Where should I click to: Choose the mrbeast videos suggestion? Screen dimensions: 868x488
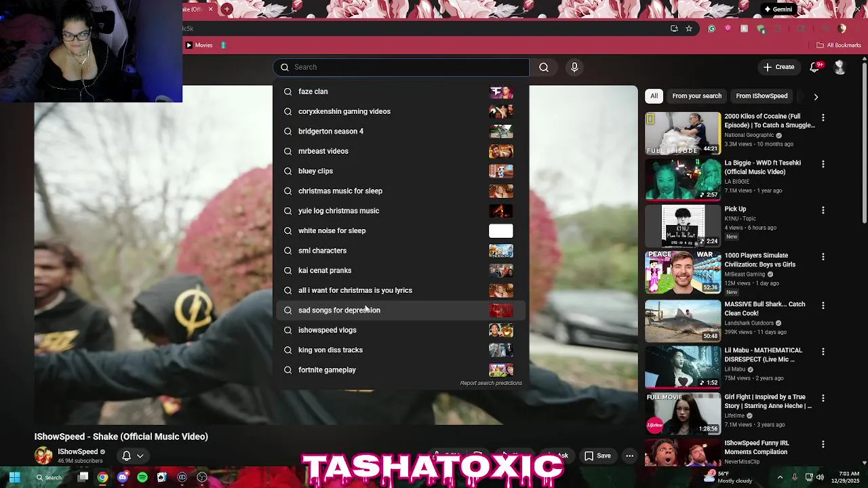401,151
